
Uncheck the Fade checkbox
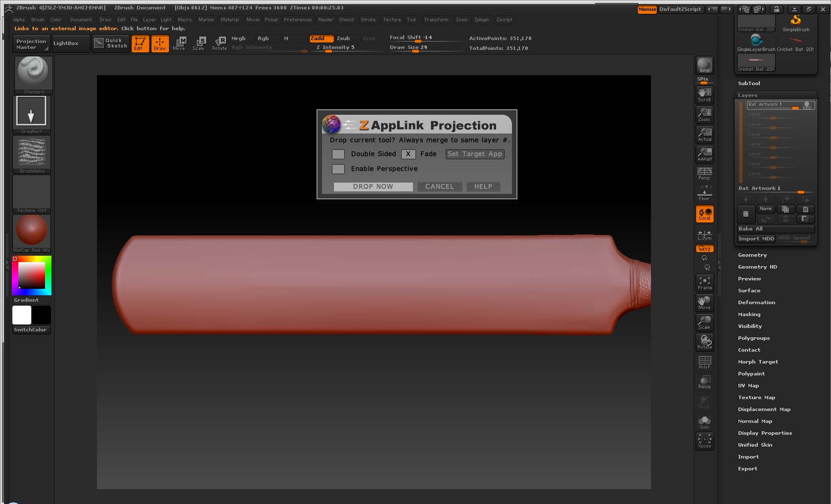tap(408, 154)
